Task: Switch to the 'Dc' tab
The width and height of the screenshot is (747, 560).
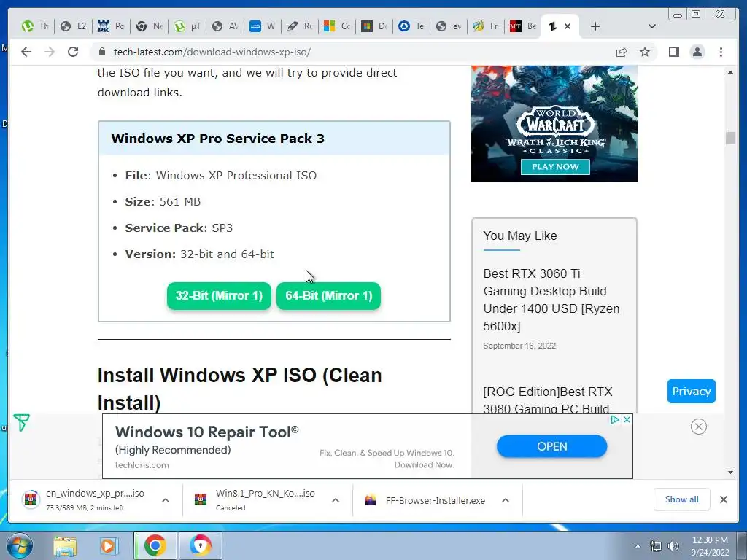Action: click(374, 26)
